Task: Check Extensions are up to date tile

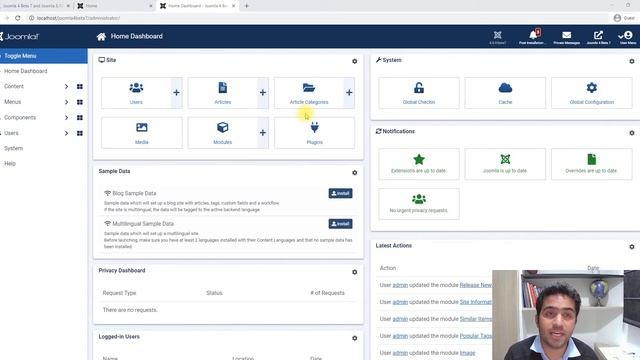Action: click(419, 164)
